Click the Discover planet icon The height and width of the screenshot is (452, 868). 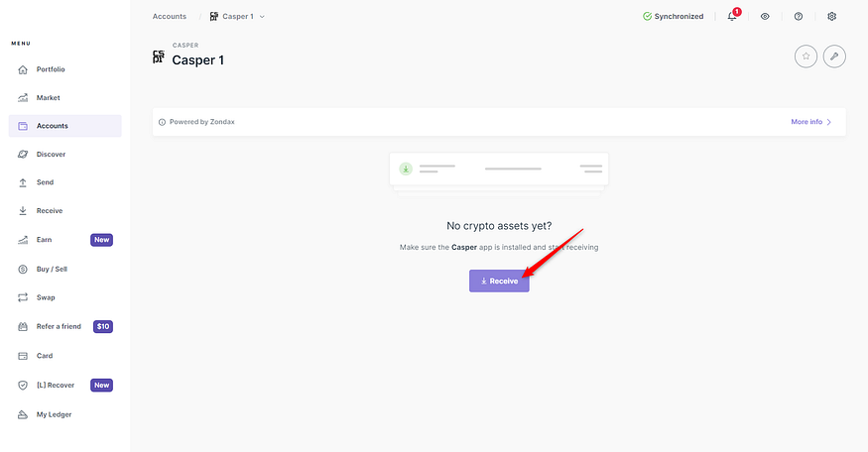click(x=23, y=155)
